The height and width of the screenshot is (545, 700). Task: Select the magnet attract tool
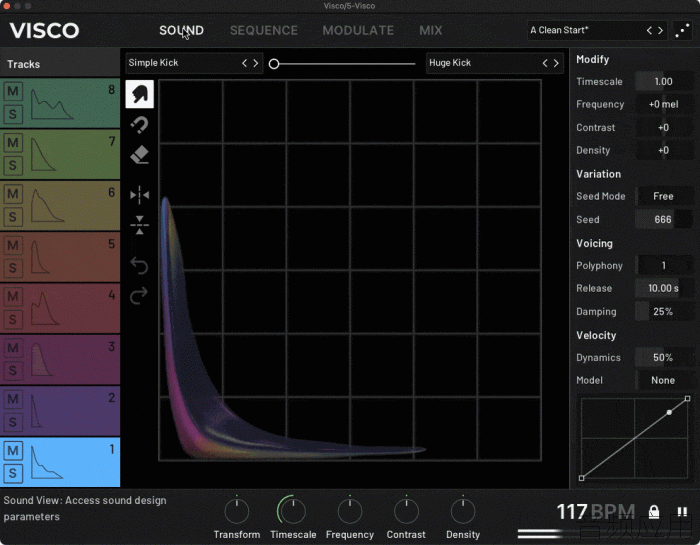pos(139,125)
